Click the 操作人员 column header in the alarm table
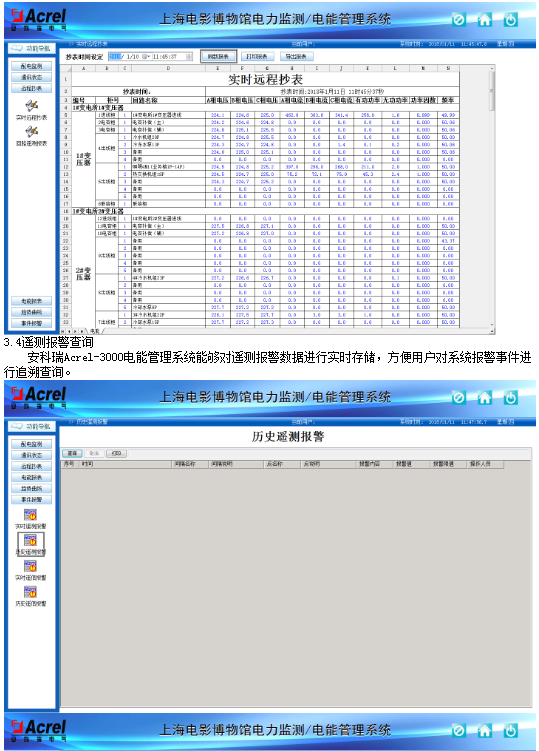The width and height of the screenshot is (539, 751). 485,464
